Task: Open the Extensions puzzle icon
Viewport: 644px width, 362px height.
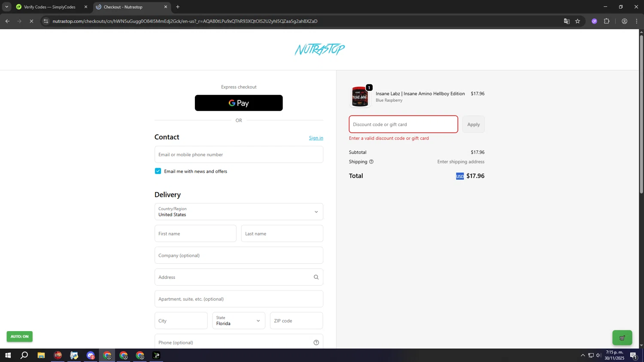Action: (607, 21)
